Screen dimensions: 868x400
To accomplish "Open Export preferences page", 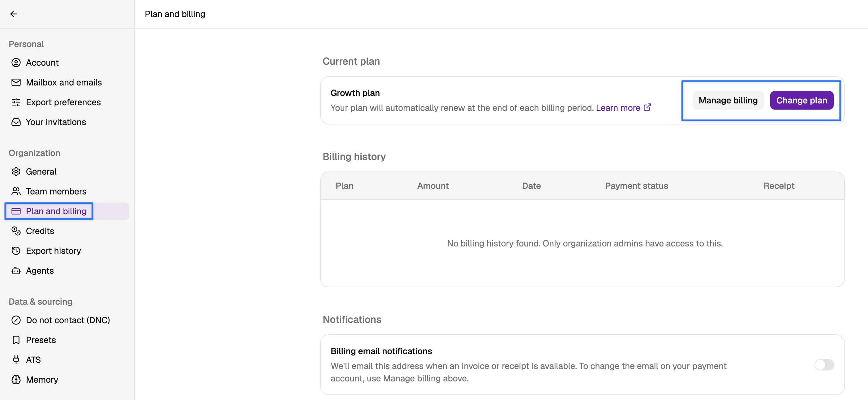I will click(x=67, y=102).
